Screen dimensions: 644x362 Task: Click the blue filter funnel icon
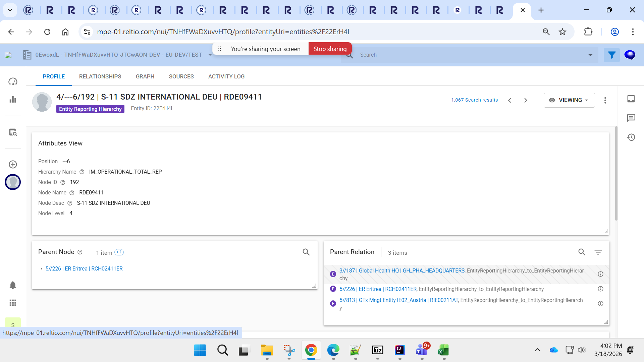click(x=611, y=55)
